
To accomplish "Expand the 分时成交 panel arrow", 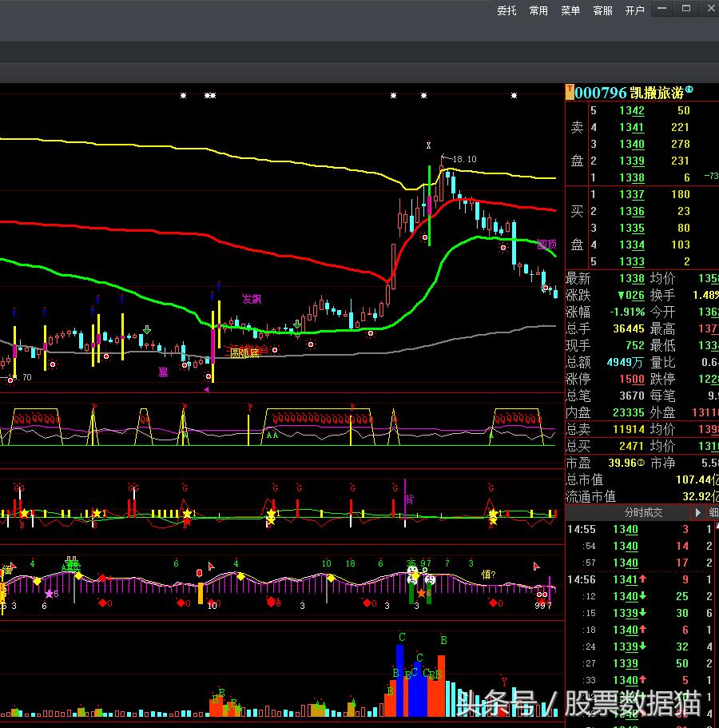I will 697,512.
